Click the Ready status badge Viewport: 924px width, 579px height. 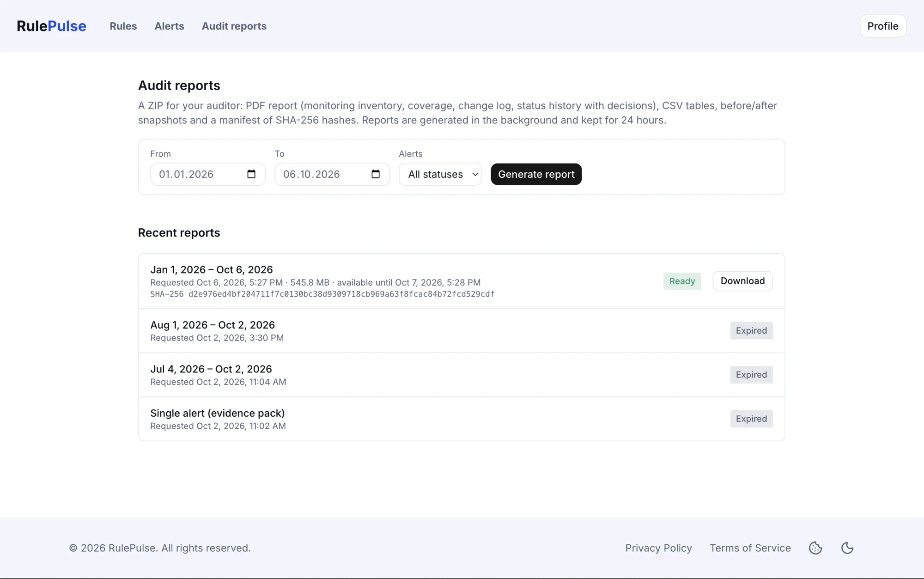tap(682, 281)
